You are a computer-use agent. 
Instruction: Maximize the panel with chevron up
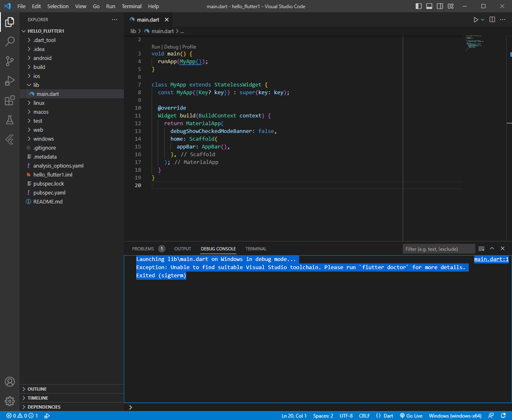coord(492,249)
